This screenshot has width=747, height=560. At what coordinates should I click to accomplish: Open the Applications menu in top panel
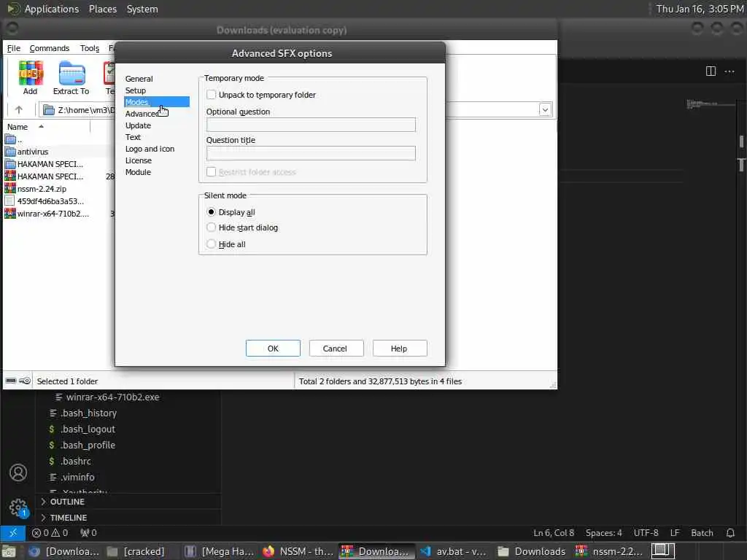click(x=52, y=9)
